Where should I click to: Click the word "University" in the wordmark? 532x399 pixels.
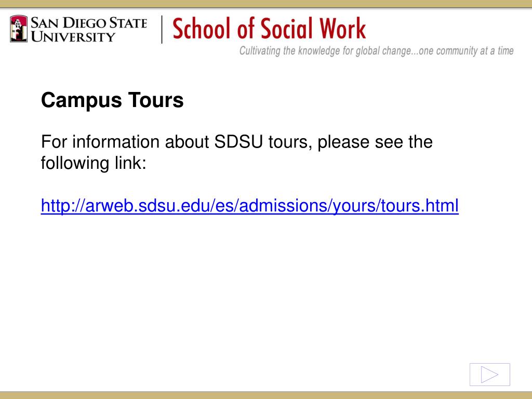click(73, 37)
